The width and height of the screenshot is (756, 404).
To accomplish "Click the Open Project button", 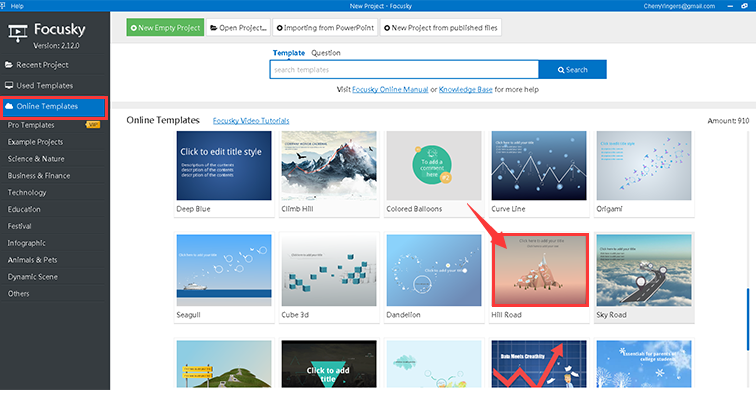I will tap(239, 27).
